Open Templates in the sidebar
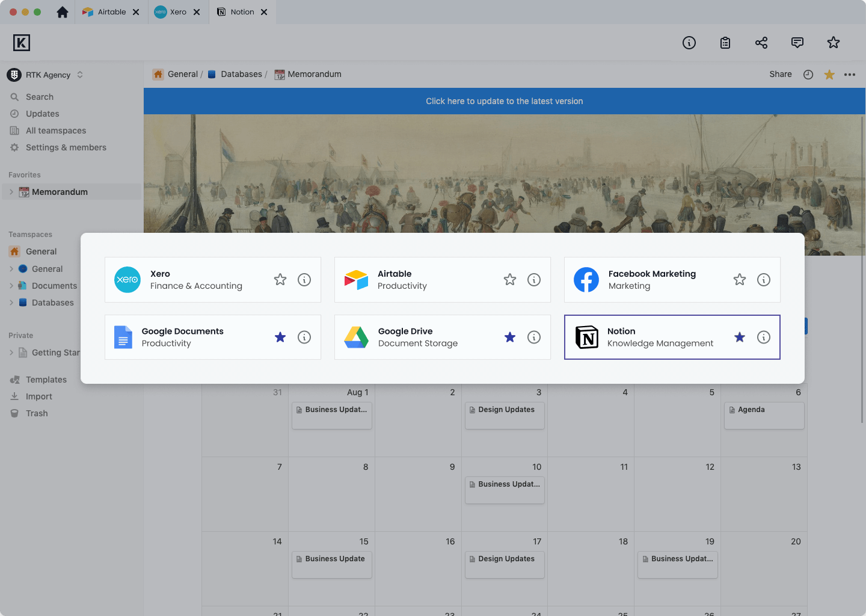Screen dimensions: 866x616 click(46, 380)
